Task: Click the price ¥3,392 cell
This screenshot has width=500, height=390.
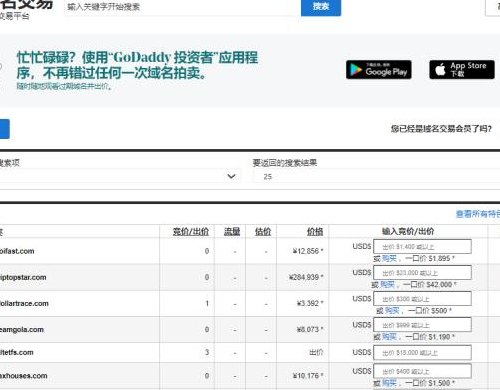Action: point(310,303)
